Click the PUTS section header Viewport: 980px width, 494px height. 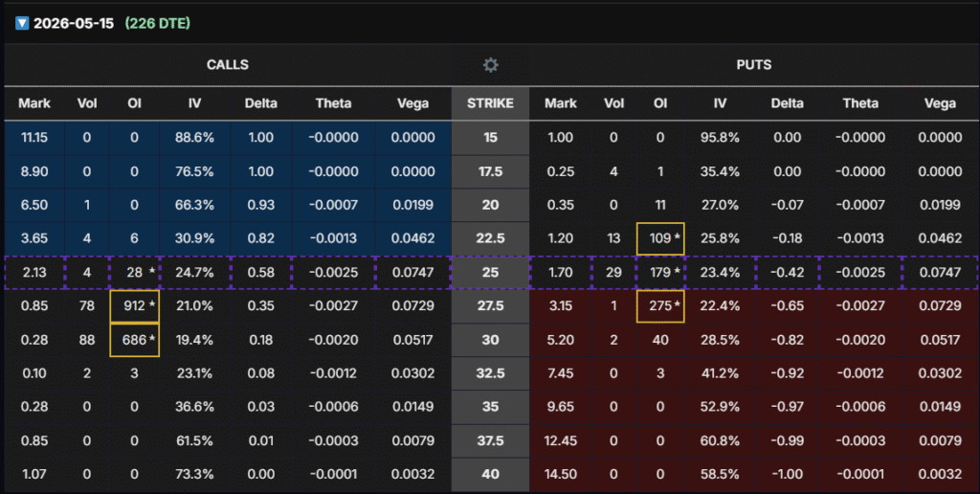coord(754,65)
